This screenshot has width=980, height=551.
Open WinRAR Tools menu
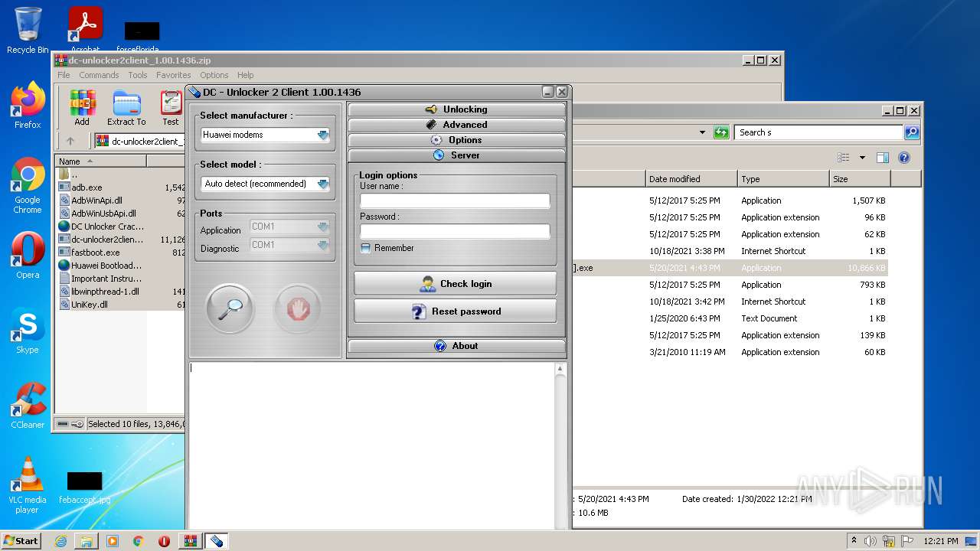[138, 75]
